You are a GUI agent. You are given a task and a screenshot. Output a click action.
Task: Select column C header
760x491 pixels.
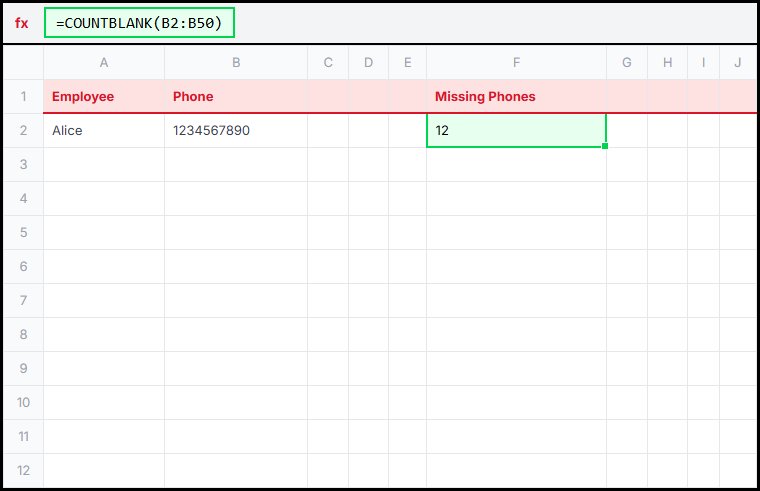point(328,63)
